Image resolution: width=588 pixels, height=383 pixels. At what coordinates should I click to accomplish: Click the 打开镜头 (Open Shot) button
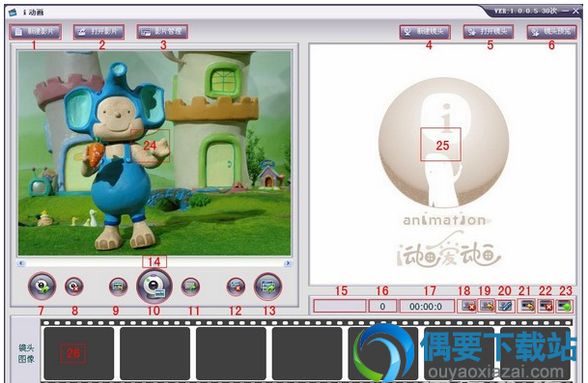coord(489,32)
